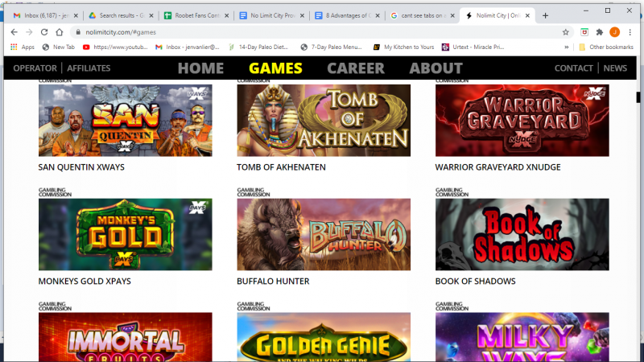Close the 'cant see tabs on' Google tab
Viewport: 644px width, 362px height.
[452, 15]
